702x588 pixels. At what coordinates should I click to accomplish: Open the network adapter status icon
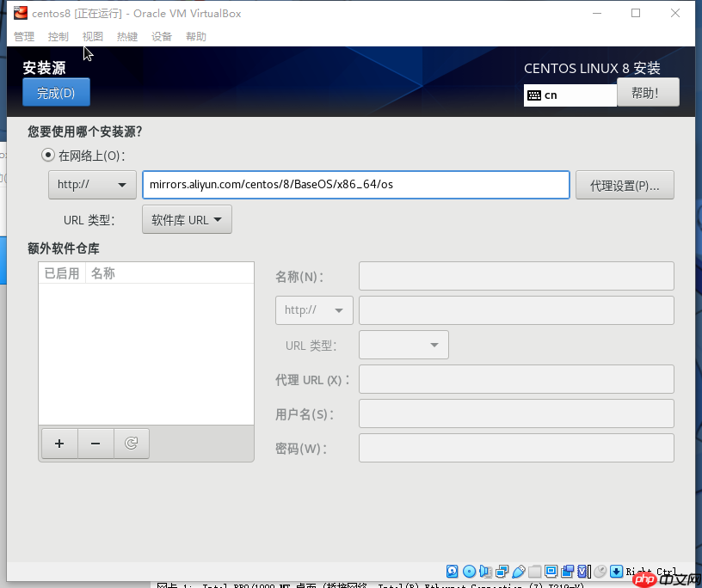[502, 571]
